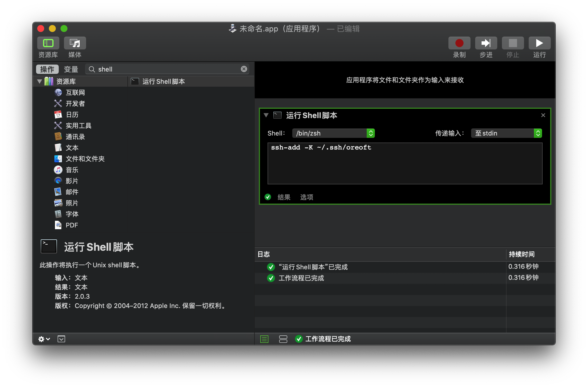Toggle the 资源库 library panel button

pos(48,43)
